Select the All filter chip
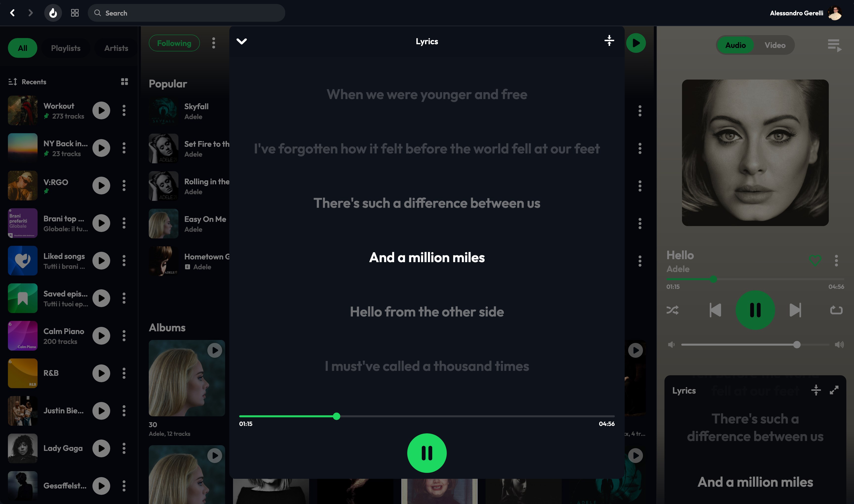Screen dimensions: 854x504 (22, 48)
